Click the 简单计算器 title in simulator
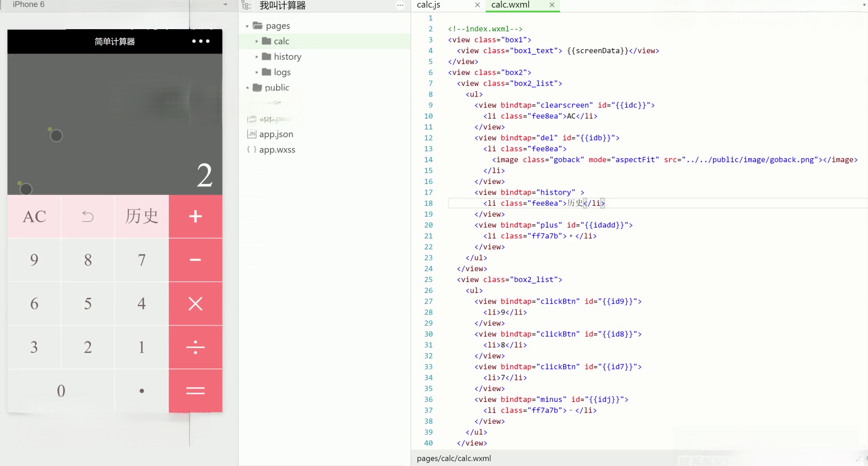Image resolution: width=868 pixels, height=466 pixels. pyautogui.click(x=115, y=42)
